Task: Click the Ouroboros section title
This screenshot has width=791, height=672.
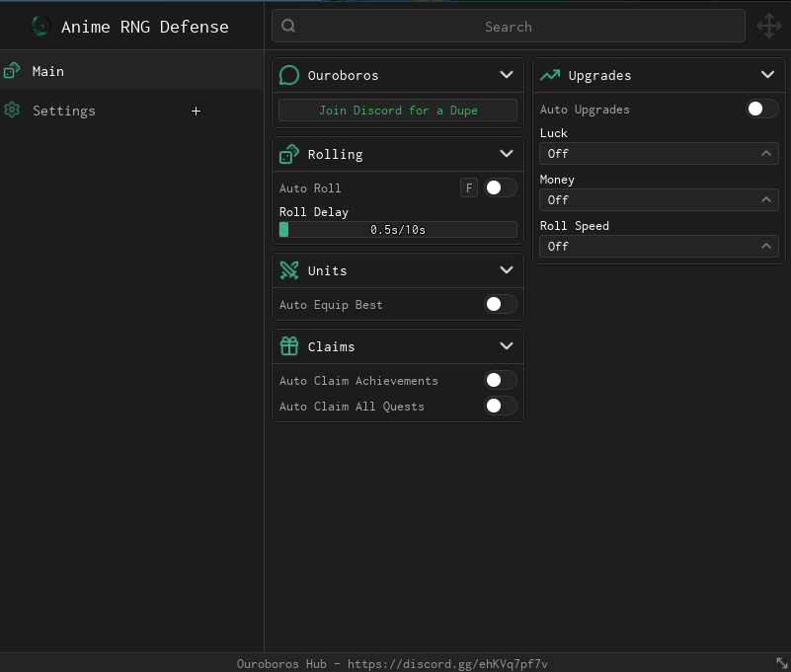Action: click(x=343, y=76)
